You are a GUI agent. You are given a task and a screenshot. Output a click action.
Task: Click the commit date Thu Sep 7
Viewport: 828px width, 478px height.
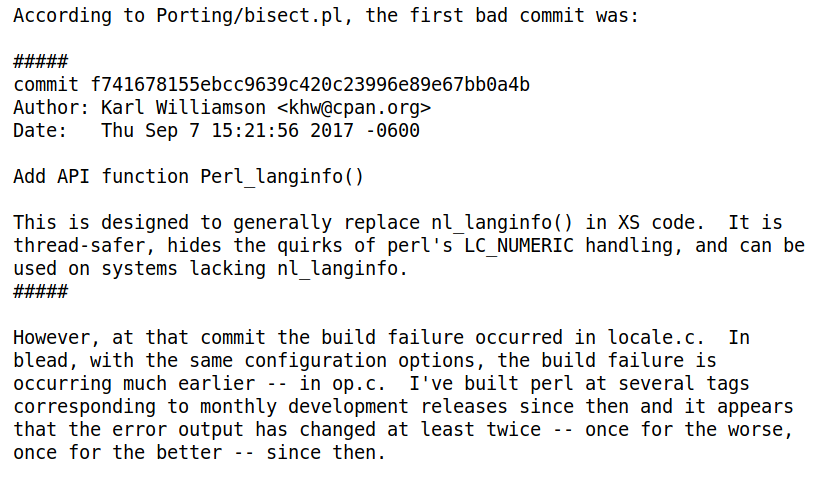click(156, 130)
